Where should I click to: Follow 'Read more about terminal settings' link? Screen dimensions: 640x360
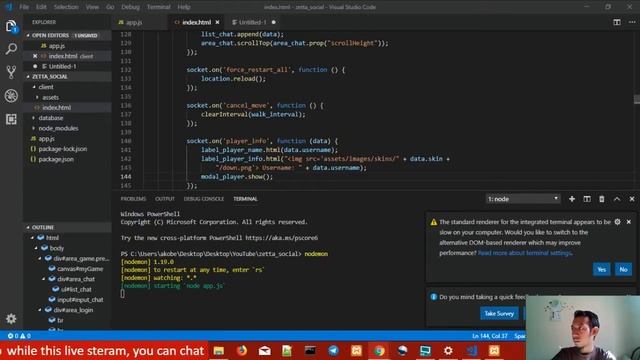(x=524, y=253)
